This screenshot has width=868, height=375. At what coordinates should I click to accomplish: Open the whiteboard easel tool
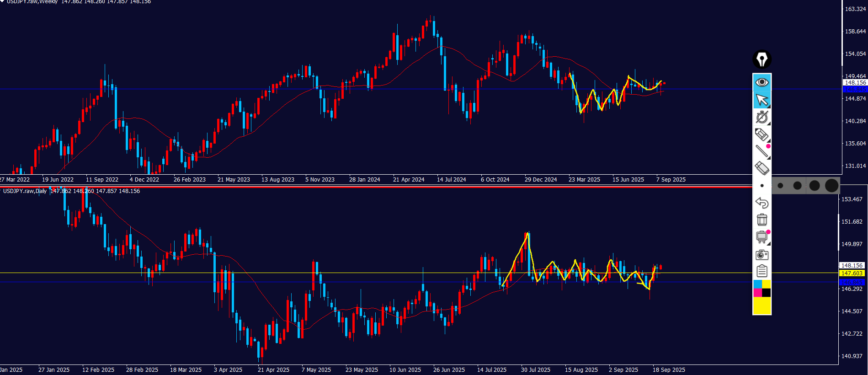pos(761,237)
